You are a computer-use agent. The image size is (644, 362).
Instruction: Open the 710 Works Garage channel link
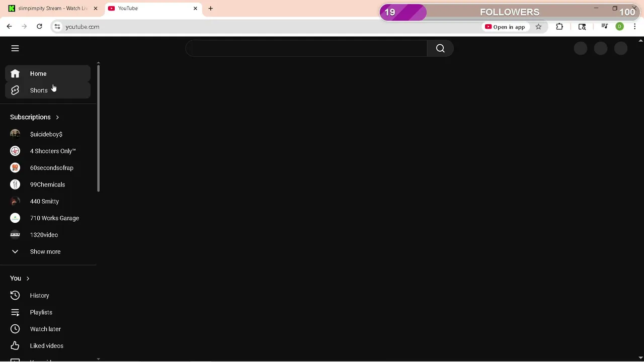[54, 218]
